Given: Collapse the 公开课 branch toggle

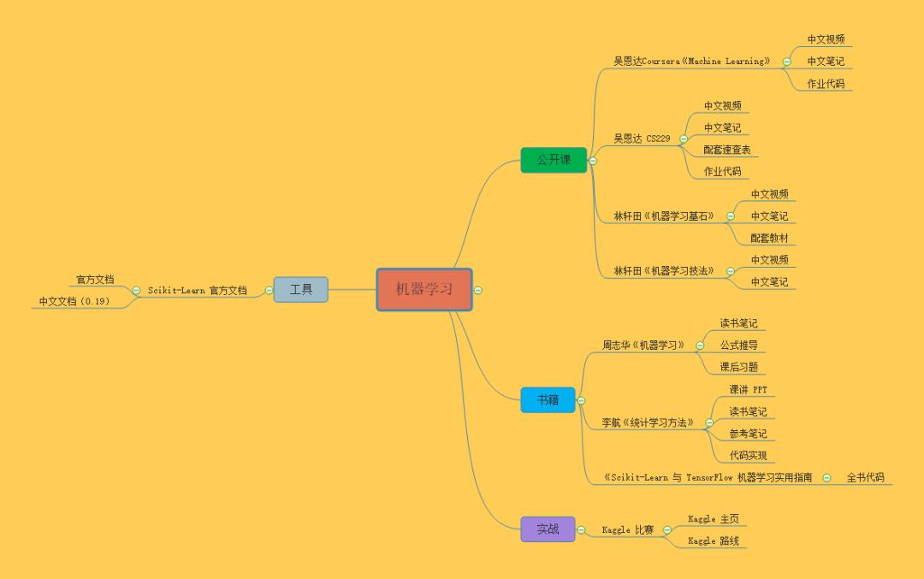Looking at the screenshot, I should tap(593, 161).
